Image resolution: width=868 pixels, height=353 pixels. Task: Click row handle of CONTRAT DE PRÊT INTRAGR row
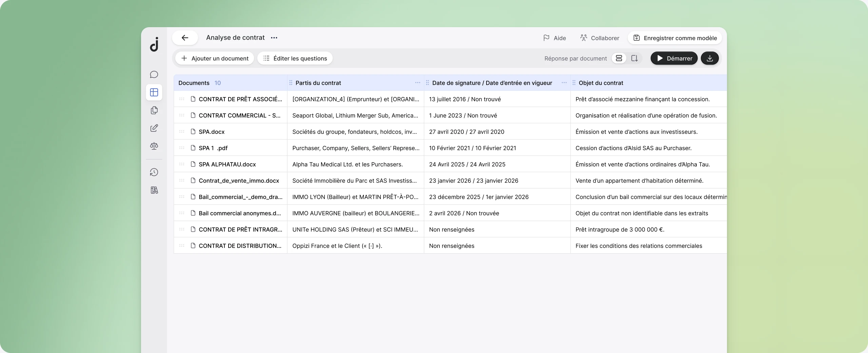pyautogui.click(x=182, y=229)
